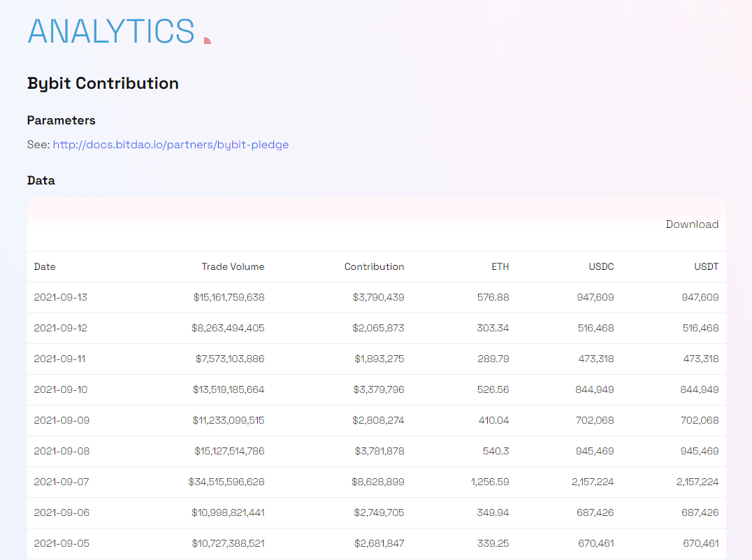This screenshot has width=752, height=560.
Task: Click contribution value $1,893,275
Action: point(379,359)
